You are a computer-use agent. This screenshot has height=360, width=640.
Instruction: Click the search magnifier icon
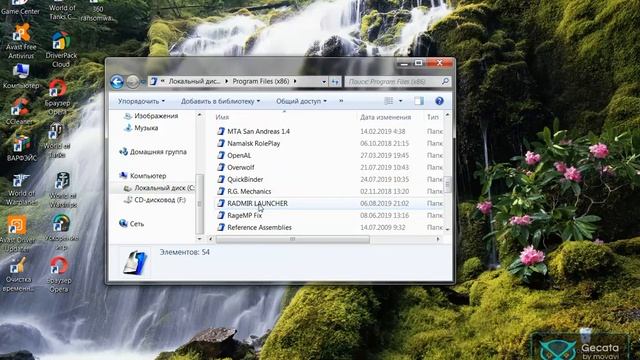click(x=445, y=82)
